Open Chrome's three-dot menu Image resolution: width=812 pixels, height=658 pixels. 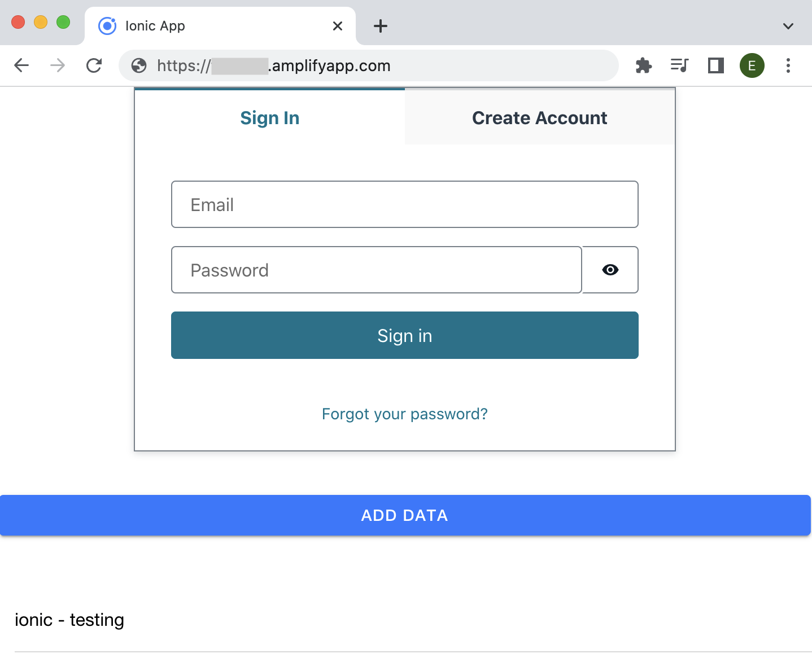click(788, 65)
